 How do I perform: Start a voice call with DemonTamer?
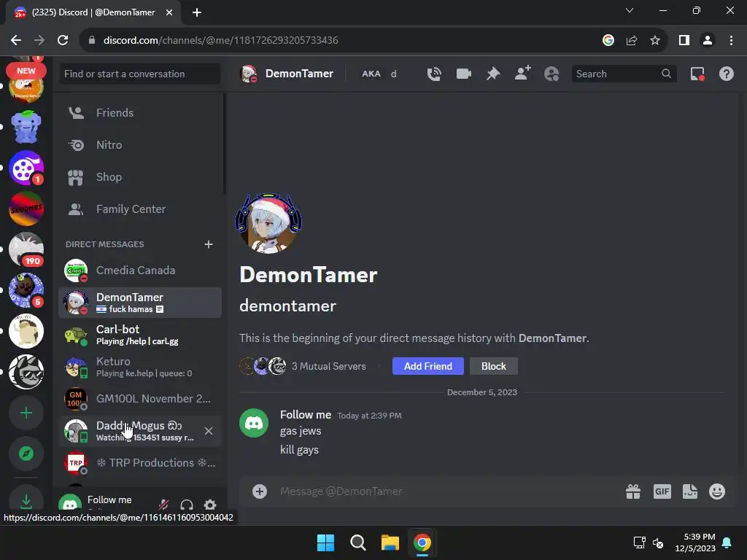coord(434,74)
